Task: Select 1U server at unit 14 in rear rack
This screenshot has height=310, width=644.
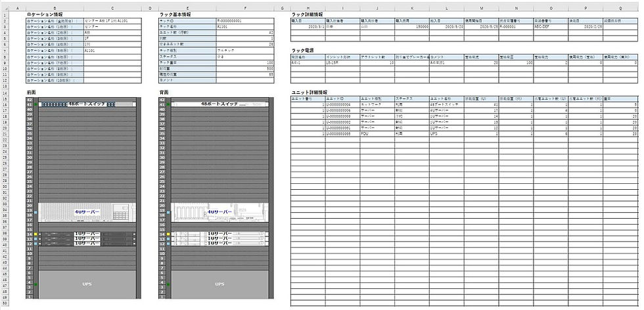Action: click(219, 234)
